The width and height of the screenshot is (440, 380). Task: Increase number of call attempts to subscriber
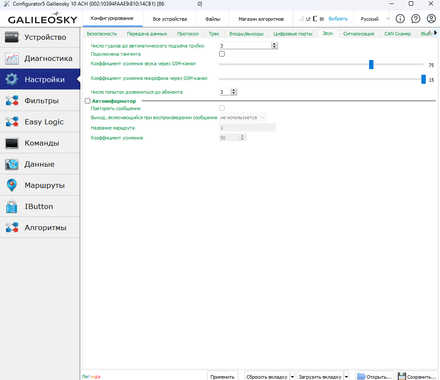[234, 90]
